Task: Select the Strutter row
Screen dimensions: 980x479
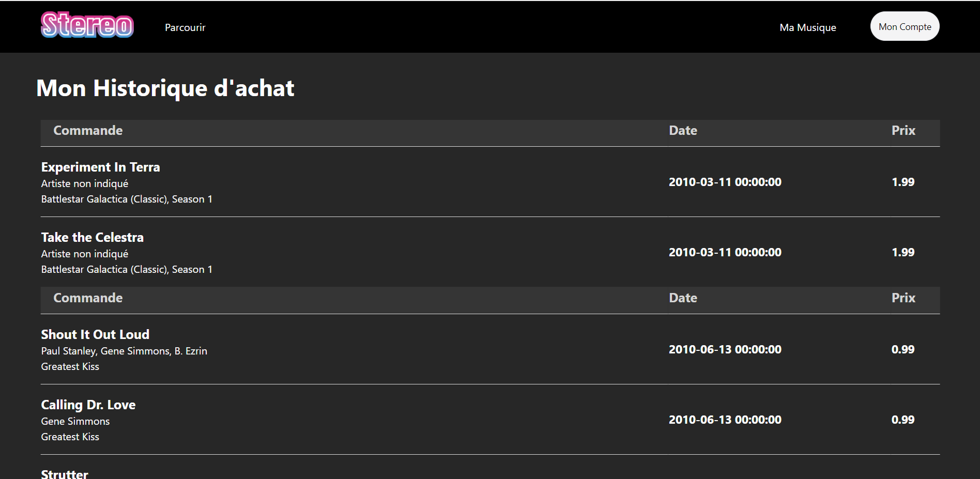Action: pos(64,472)
